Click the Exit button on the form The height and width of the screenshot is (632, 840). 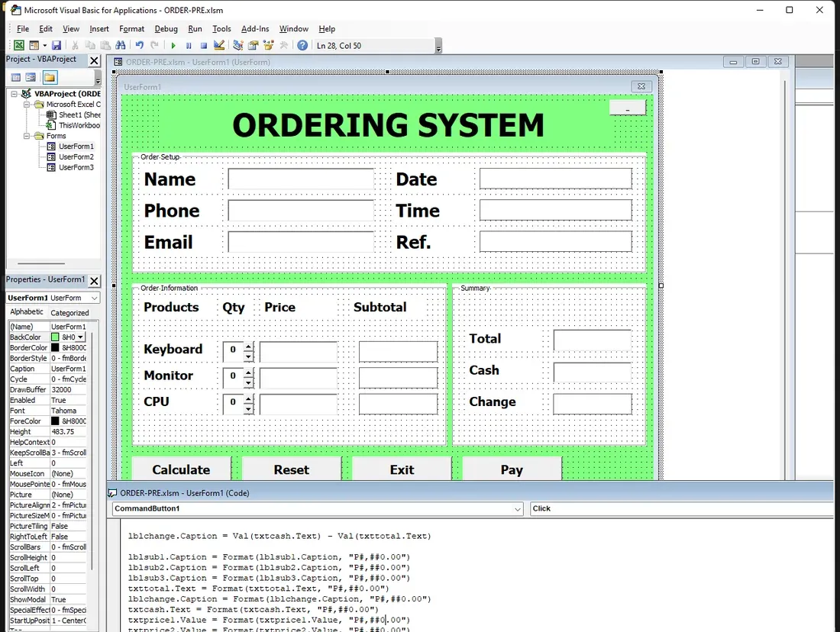(x=402, y=469)
